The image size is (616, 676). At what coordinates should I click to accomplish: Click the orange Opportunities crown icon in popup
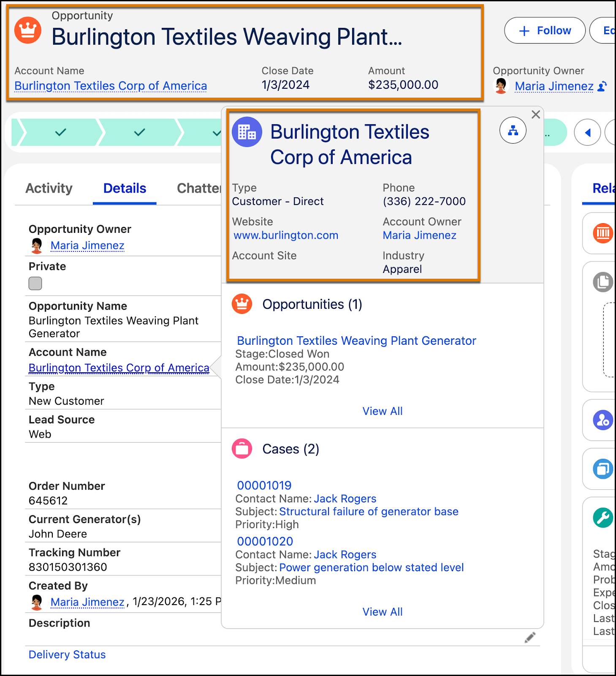pyautogui.click(x=242, y=304)
